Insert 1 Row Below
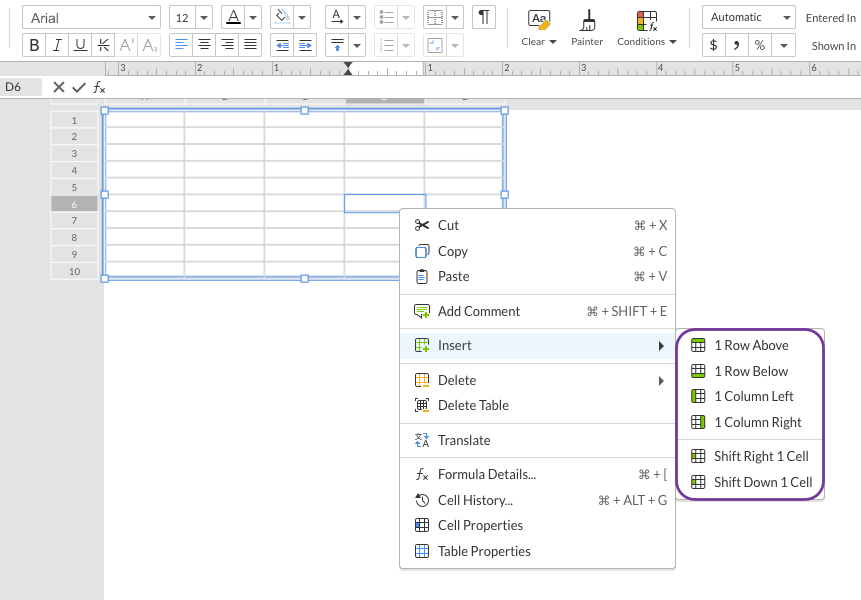This screenshot has height=600, width=861. (750, 371)
